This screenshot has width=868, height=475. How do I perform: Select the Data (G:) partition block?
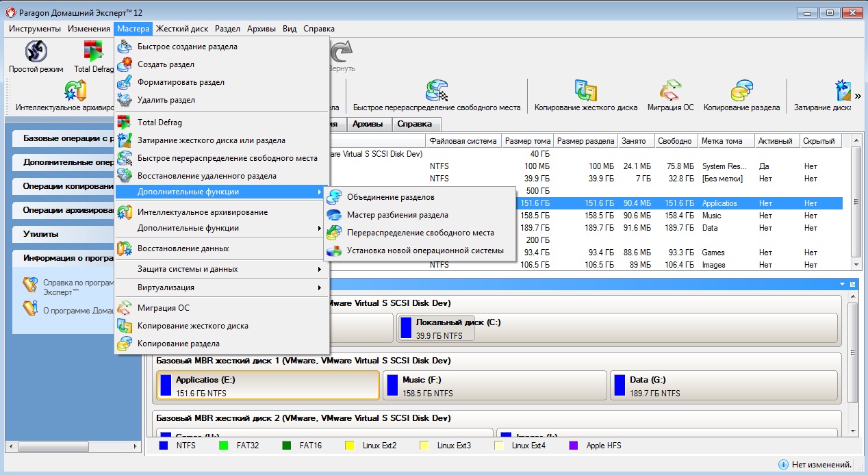724,385
